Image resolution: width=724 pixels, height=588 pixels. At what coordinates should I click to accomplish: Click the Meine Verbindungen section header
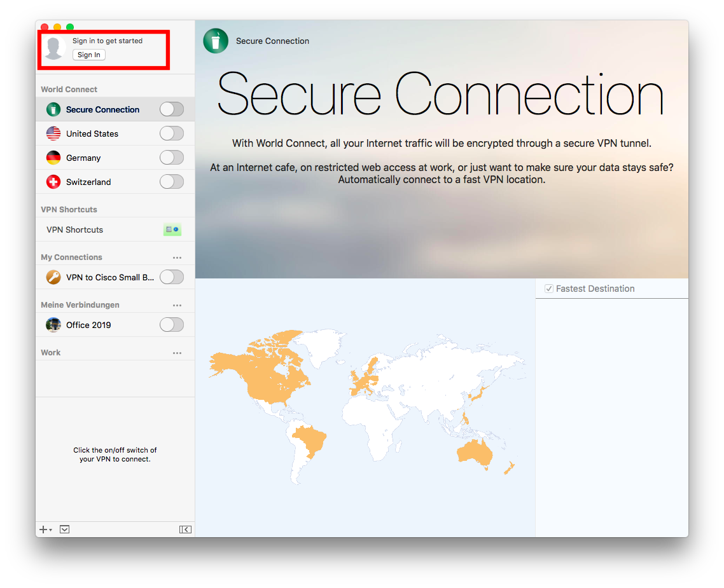click(80, 305)
